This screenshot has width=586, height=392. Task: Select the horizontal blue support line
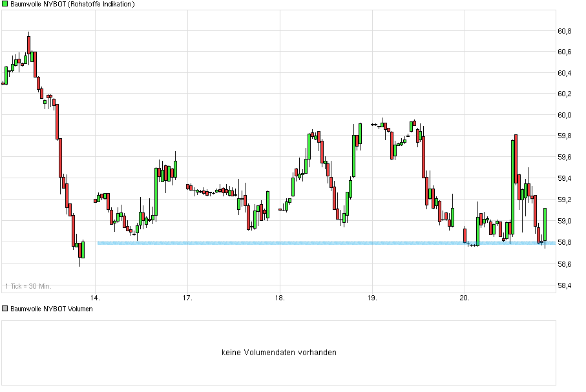tap(291, 243)
